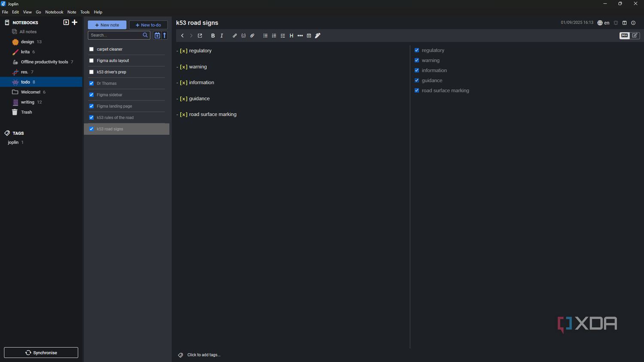Open the drawing pen icon in toolbar
The width and height of the screenshot is (644, 362).
[318, 36]
